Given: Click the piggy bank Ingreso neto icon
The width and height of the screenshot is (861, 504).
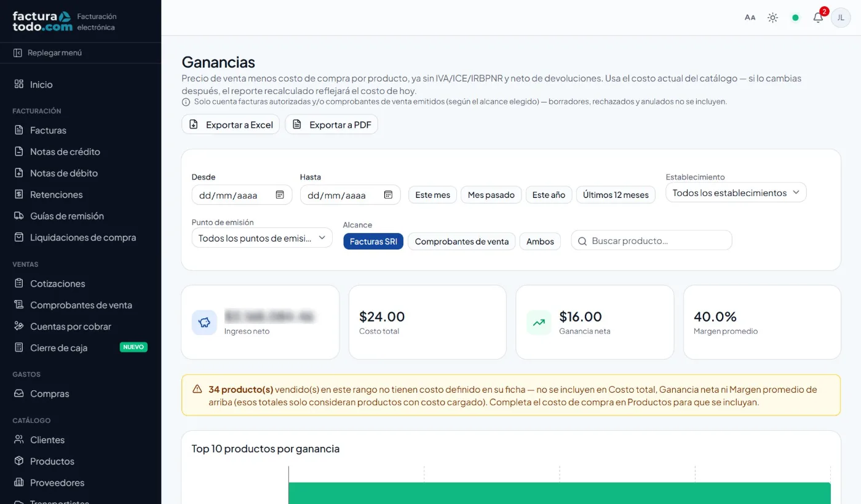Looking at the screenshot, I should (x=204, y=322).
